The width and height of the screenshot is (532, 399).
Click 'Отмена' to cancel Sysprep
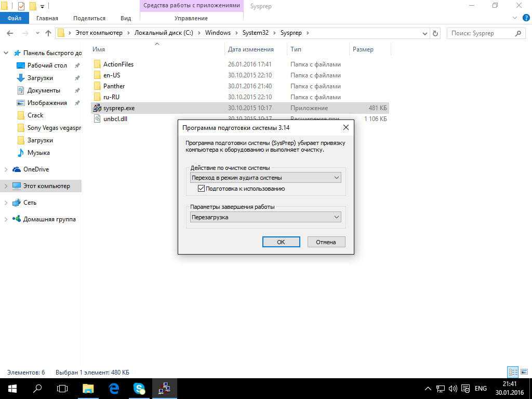coord(326,242)
